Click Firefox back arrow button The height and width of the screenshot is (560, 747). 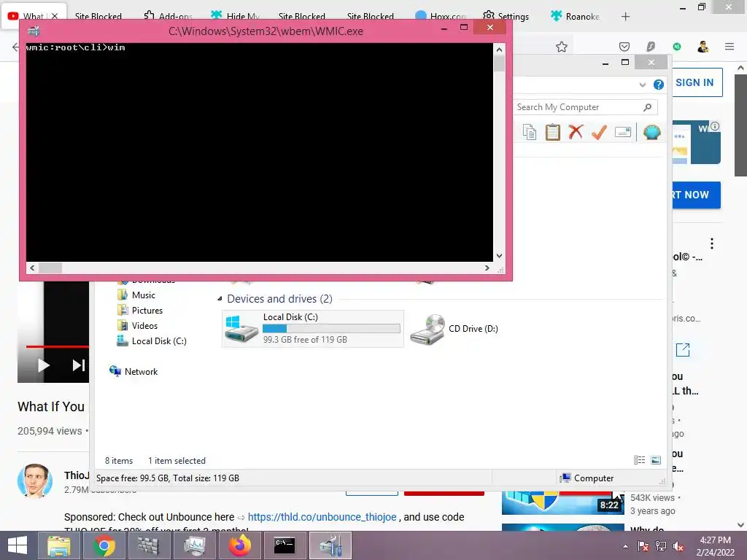point(15,47)
